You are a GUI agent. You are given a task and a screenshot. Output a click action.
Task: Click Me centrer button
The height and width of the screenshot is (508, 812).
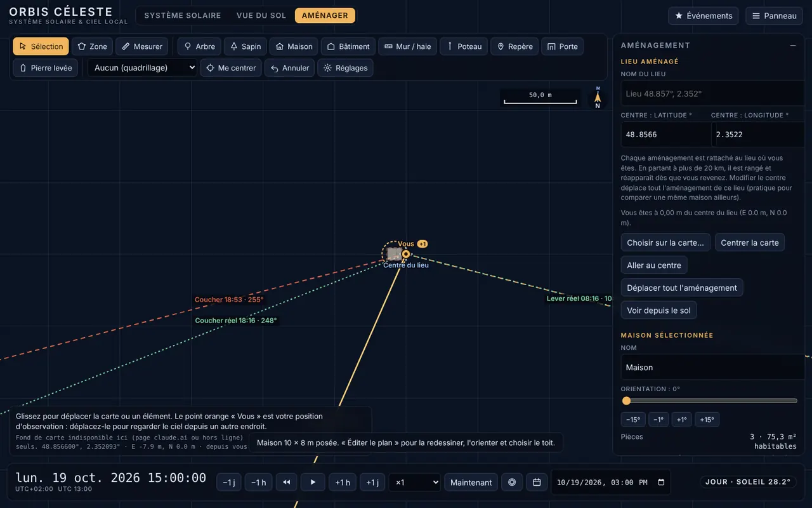pos(231,68)
